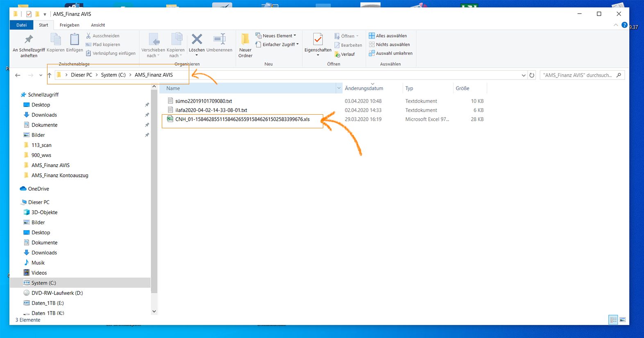This screenshot has width=644, height=338.
Task: Open the Neues Element dropdown
Action: pyautogui.click(x=276, y=36)
